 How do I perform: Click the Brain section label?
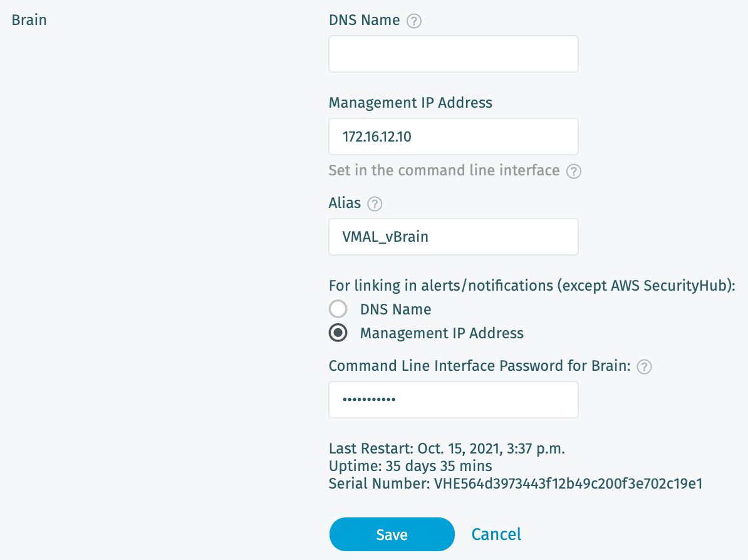pyautogui.click(x=29, y=19)
